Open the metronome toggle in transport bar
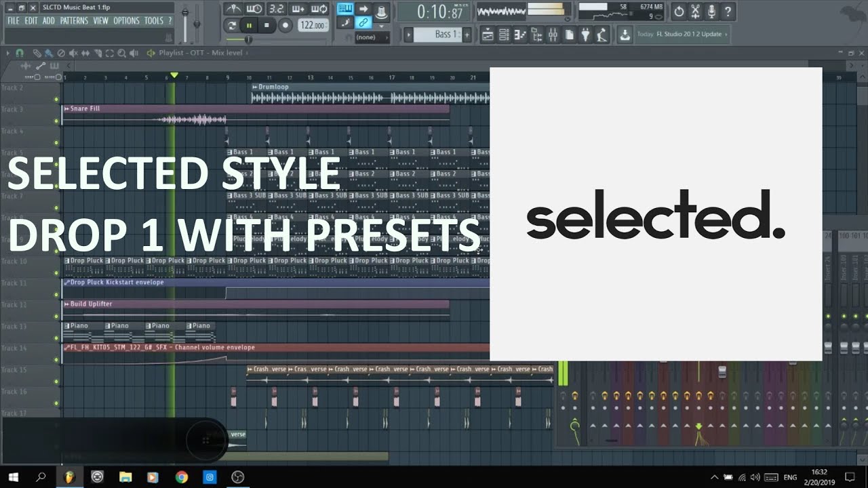The image size is (868, 488). 233,9
